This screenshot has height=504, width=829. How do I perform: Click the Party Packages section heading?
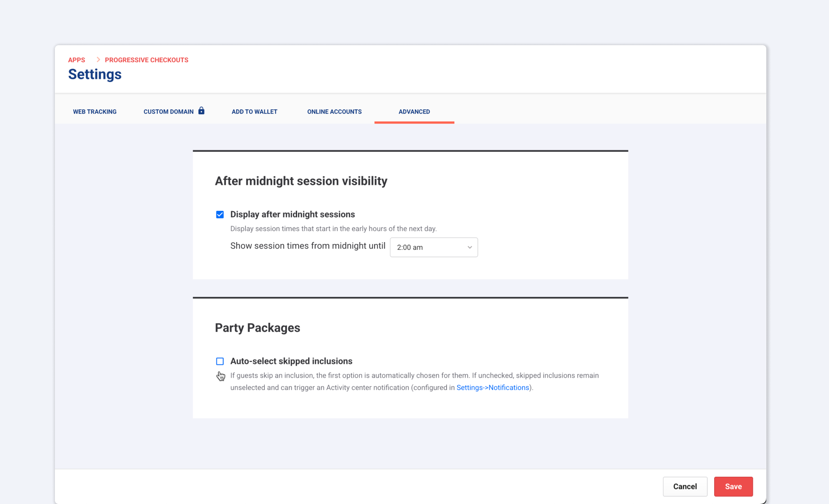pos(257,328)
